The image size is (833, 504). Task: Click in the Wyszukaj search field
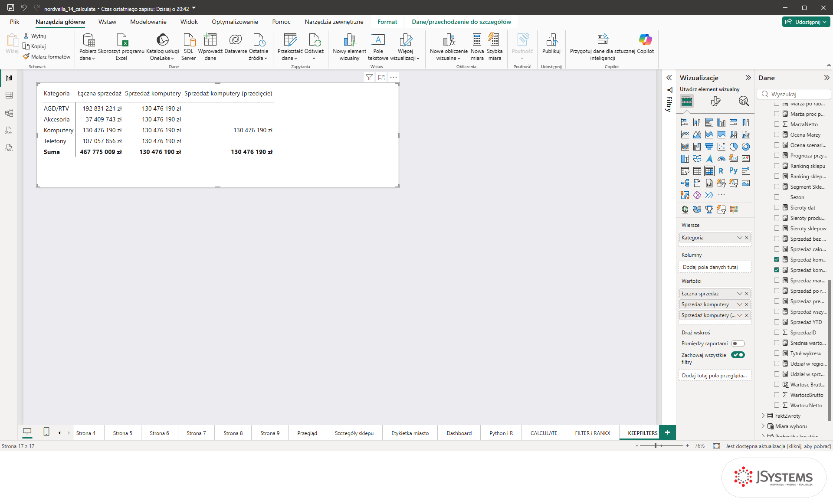(x=794, y=94)
